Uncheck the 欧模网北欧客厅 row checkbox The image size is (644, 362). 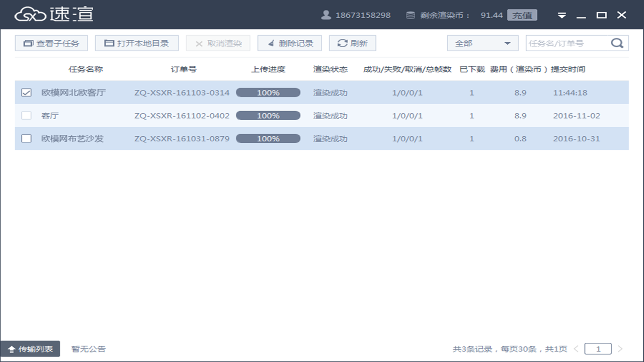point(26,93)
